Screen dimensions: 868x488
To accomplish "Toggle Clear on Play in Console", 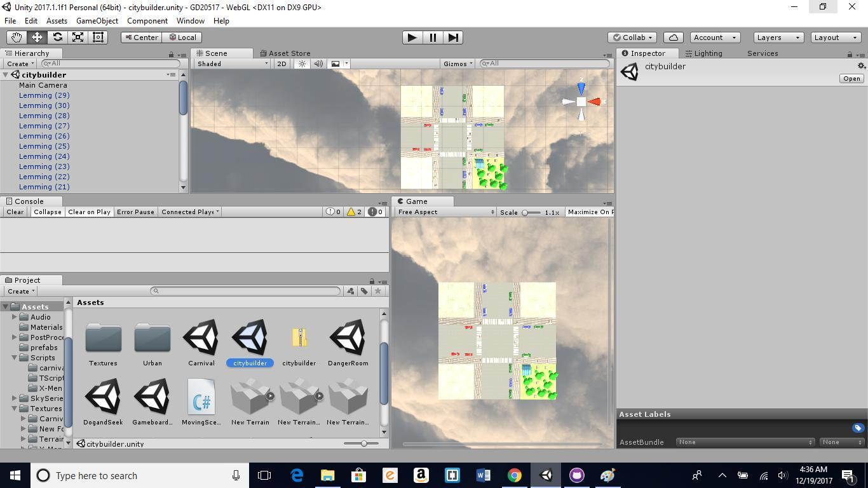I will pos(89,212).
